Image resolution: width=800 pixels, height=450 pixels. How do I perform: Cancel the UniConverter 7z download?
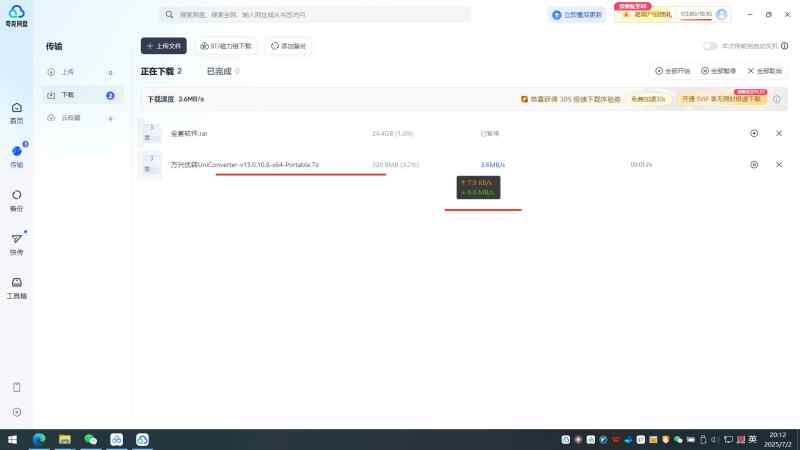[779, 164]
